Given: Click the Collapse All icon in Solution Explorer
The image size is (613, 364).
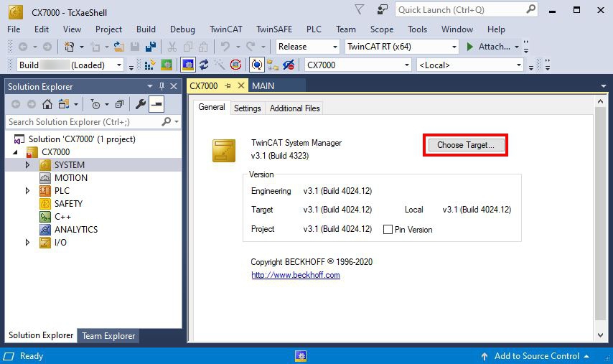Looking at the screenshot, I should [x=119, y=104].
